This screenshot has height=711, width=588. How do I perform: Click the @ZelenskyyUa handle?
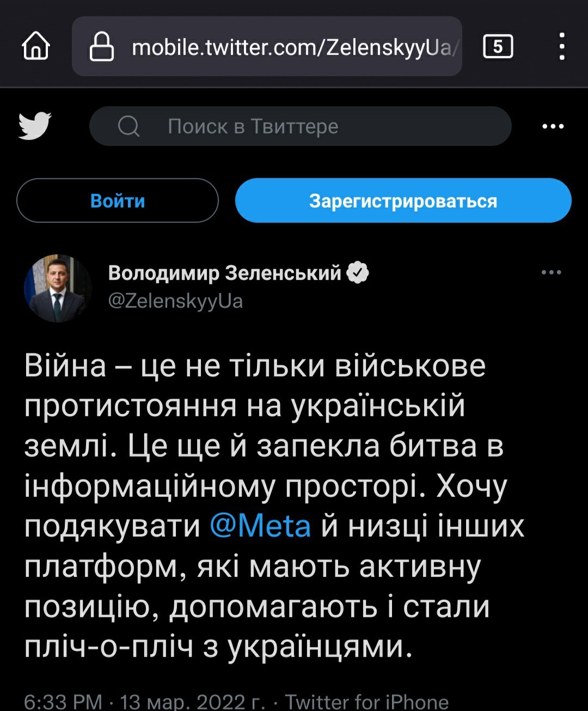coord(176,301)
